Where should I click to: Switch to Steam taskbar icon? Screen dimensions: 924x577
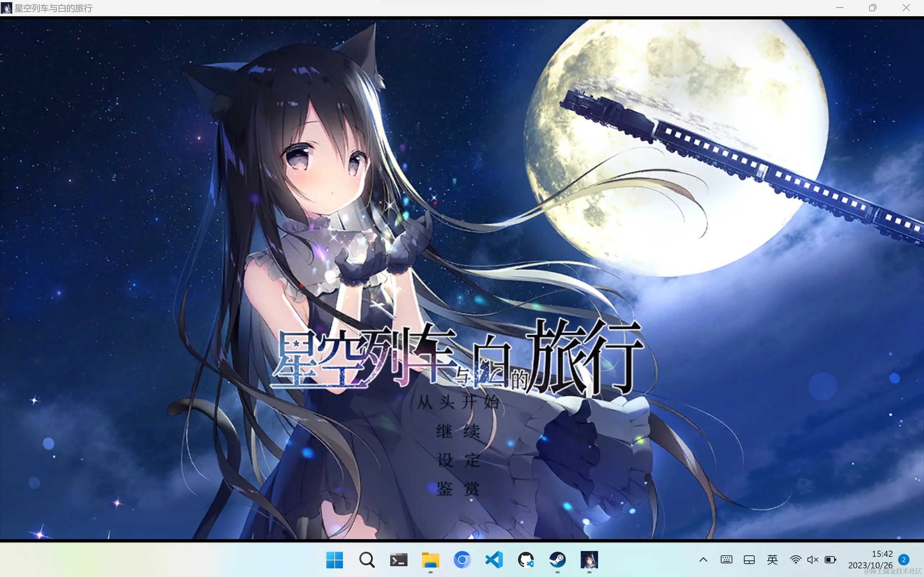point(557,560)
